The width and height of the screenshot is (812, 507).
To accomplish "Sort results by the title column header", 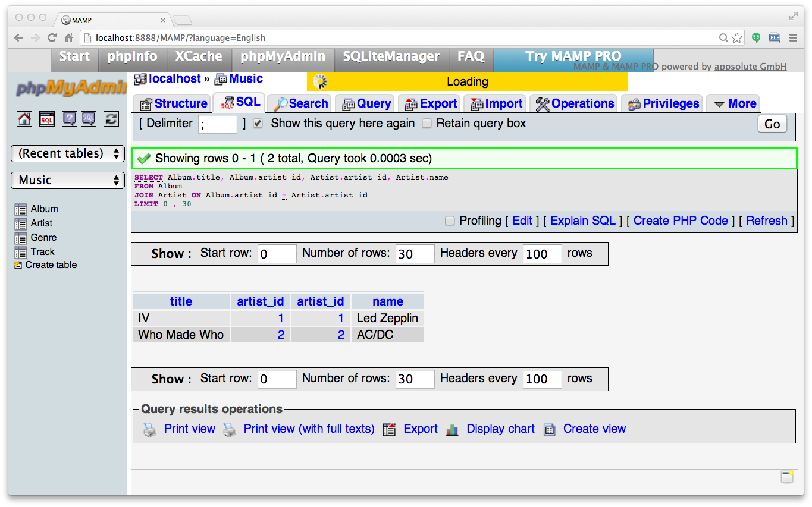I will coord(181,301).
